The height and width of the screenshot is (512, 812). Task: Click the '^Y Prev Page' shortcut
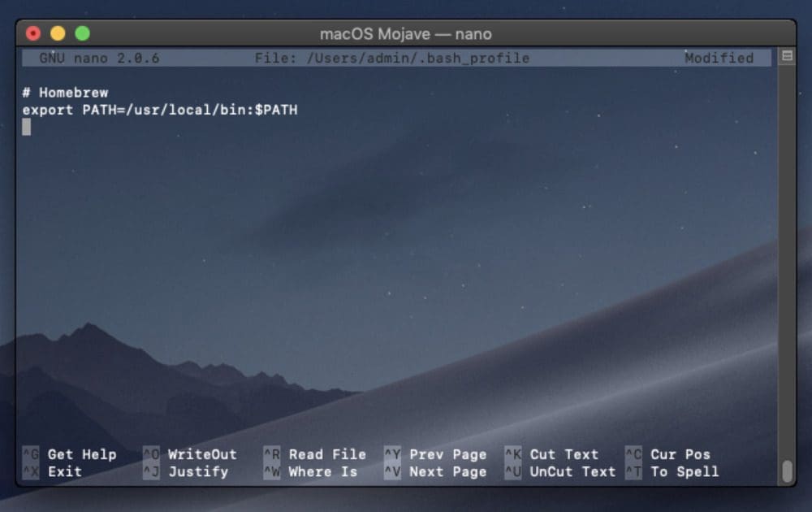(435, 454)
